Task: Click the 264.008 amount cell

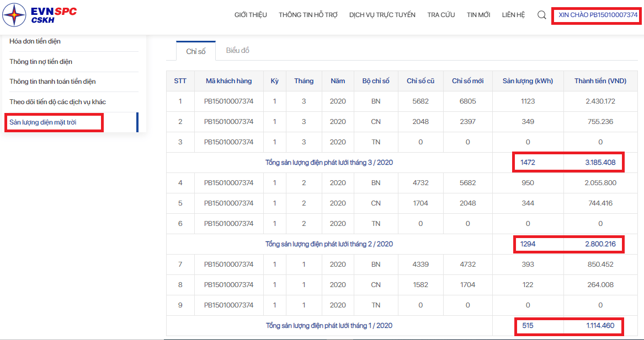Action: [x=600, y=285]
